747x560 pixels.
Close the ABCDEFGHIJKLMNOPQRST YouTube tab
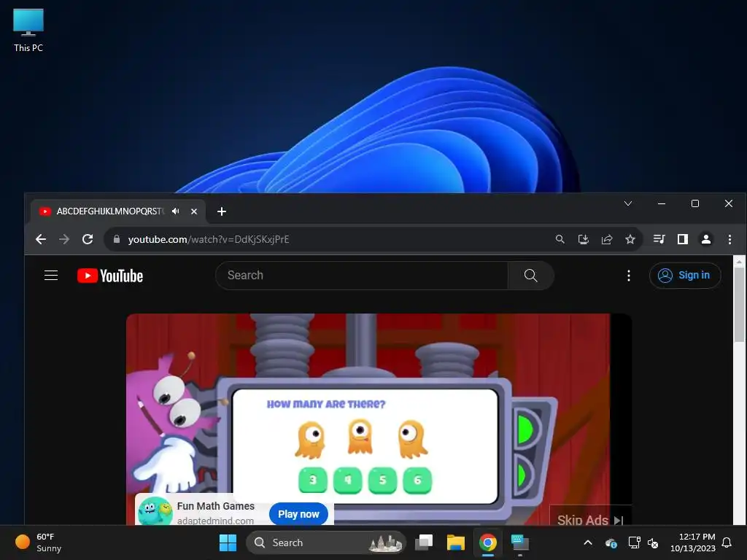click(194, 211)
